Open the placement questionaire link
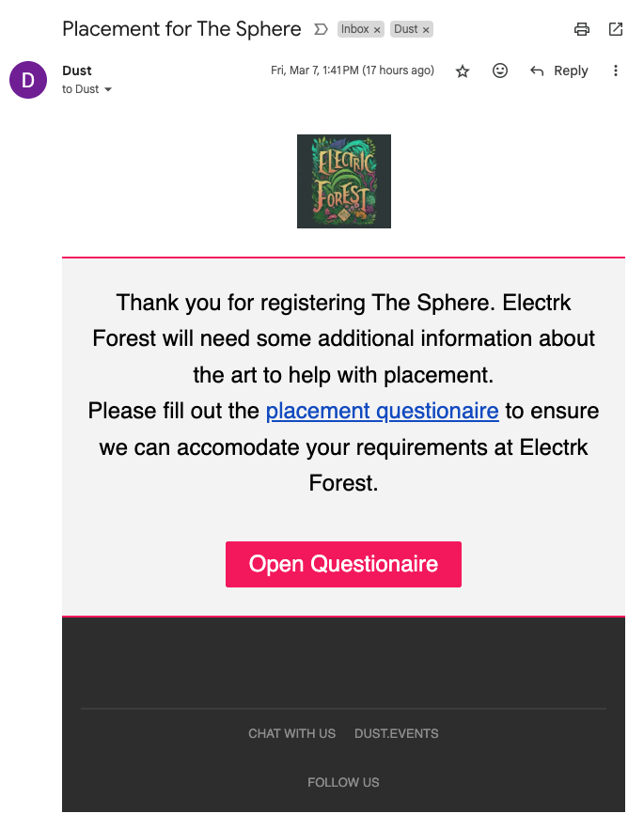644x829 pixels. tap(382, 411)
